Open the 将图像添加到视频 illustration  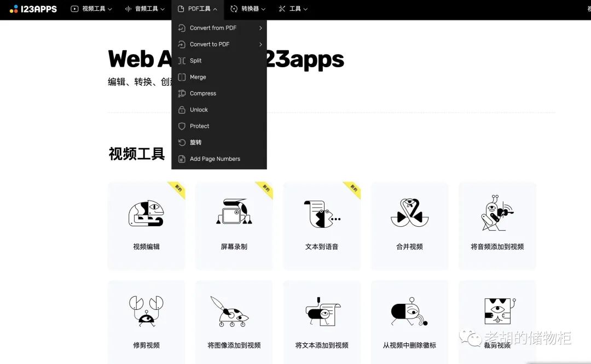(229, 312)
